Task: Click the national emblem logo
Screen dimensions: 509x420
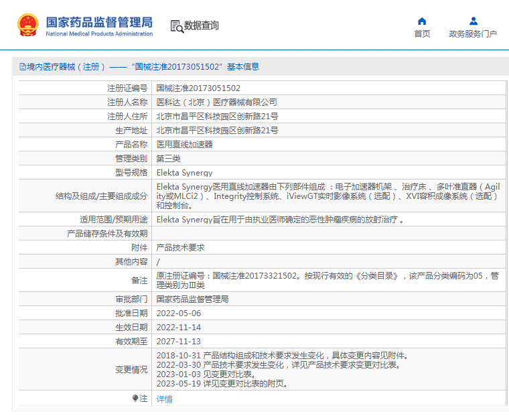Action: (28, 25)
